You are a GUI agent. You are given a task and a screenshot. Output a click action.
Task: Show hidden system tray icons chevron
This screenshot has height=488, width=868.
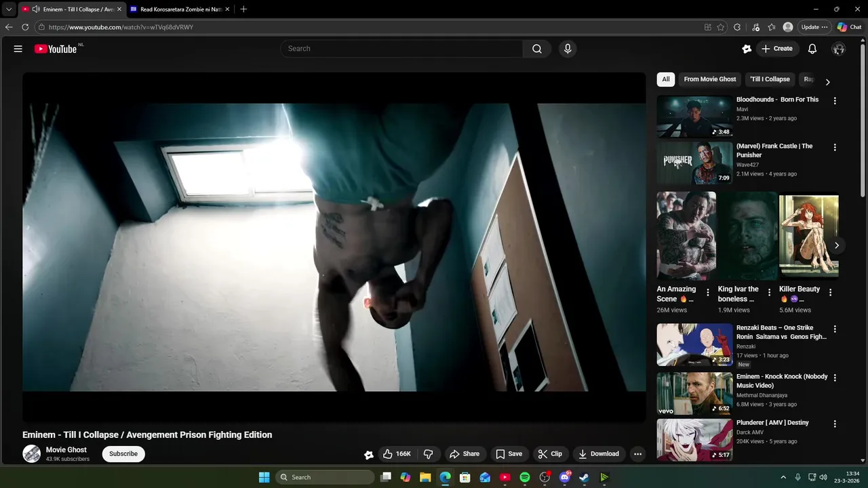pos(783,477)
